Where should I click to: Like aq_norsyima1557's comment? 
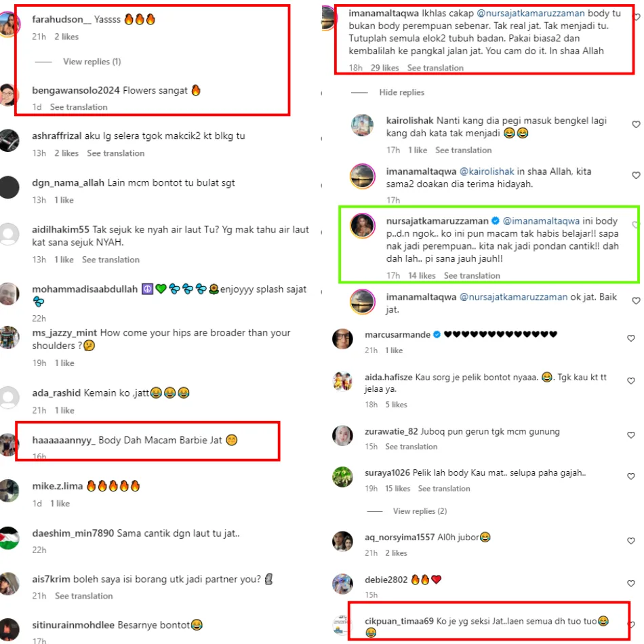coord(631,541)
